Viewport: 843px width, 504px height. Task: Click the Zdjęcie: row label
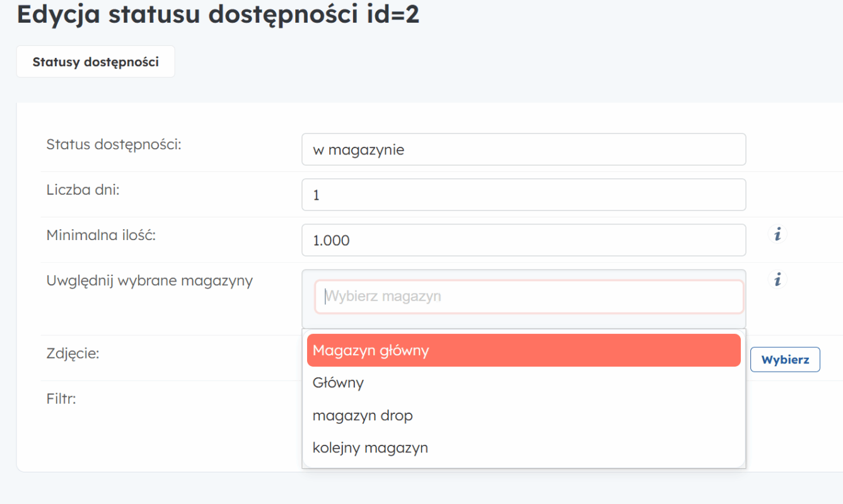click(73, 353)
